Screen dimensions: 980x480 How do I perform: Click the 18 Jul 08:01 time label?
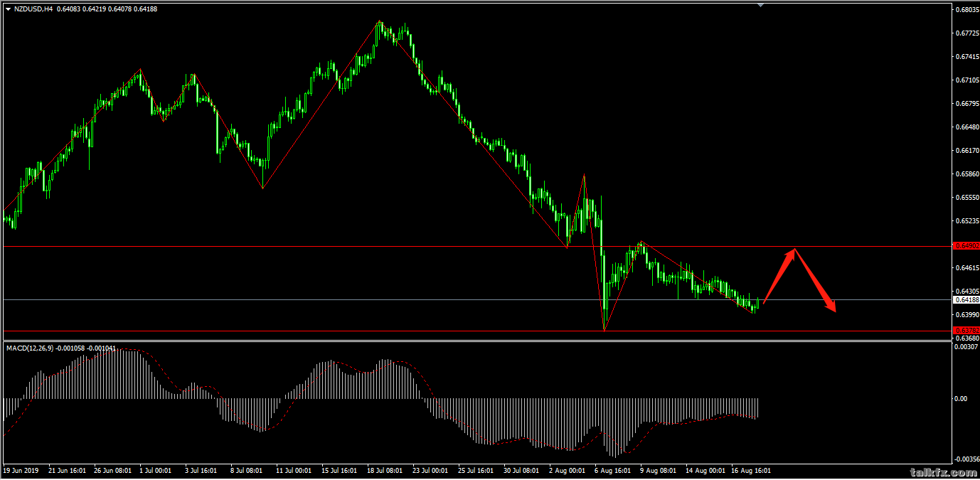pos(384,471)
